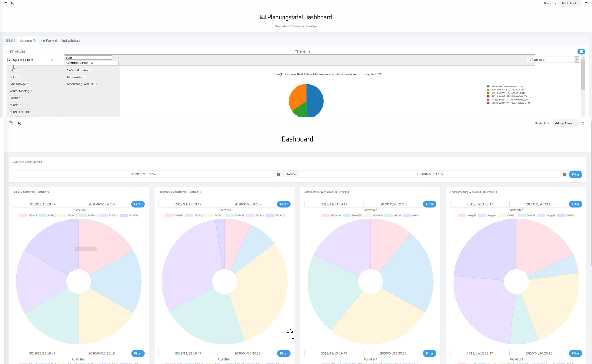Click the top search magnifier icon
Viewport: 592px width, 364px height.
click(13, 3)
